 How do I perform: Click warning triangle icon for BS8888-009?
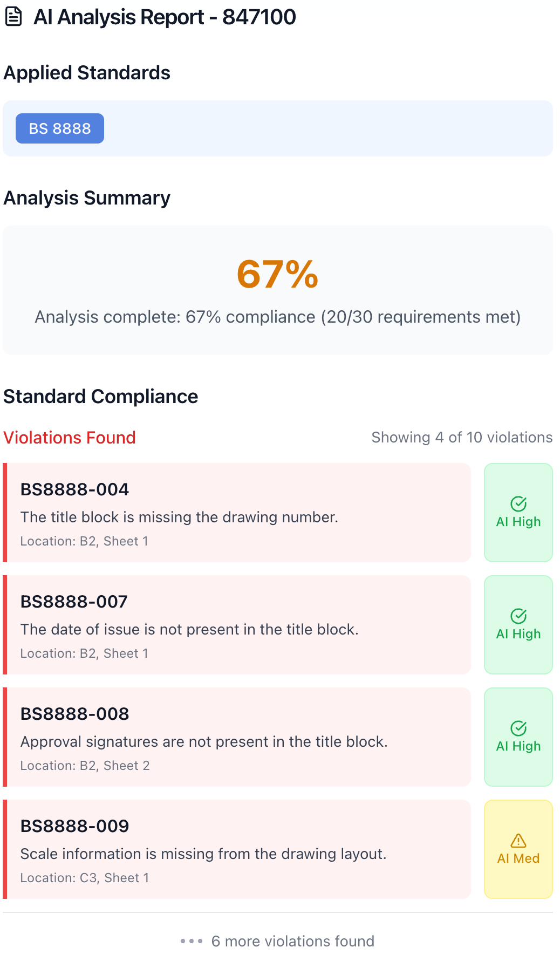(518, 841)
